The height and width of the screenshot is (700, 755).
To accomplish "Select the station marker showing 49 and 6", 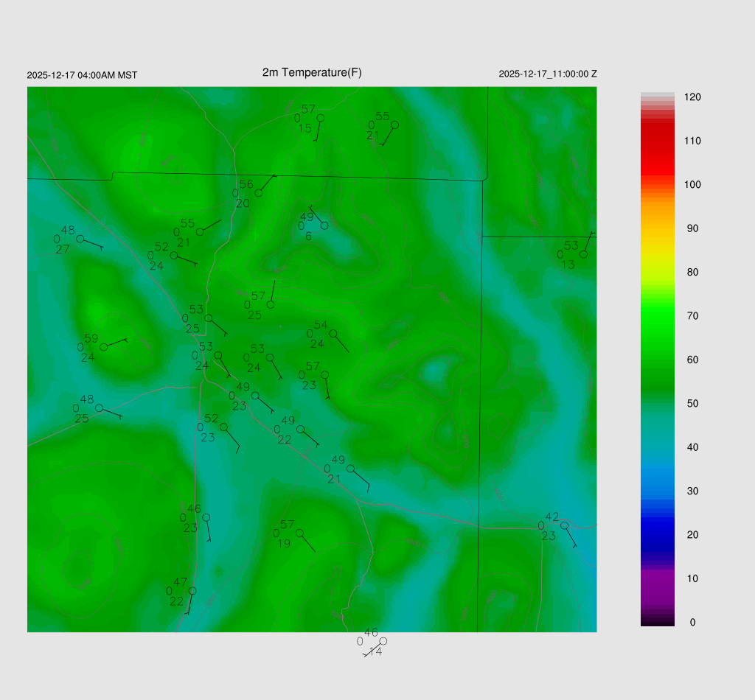I will pos(324,225).
